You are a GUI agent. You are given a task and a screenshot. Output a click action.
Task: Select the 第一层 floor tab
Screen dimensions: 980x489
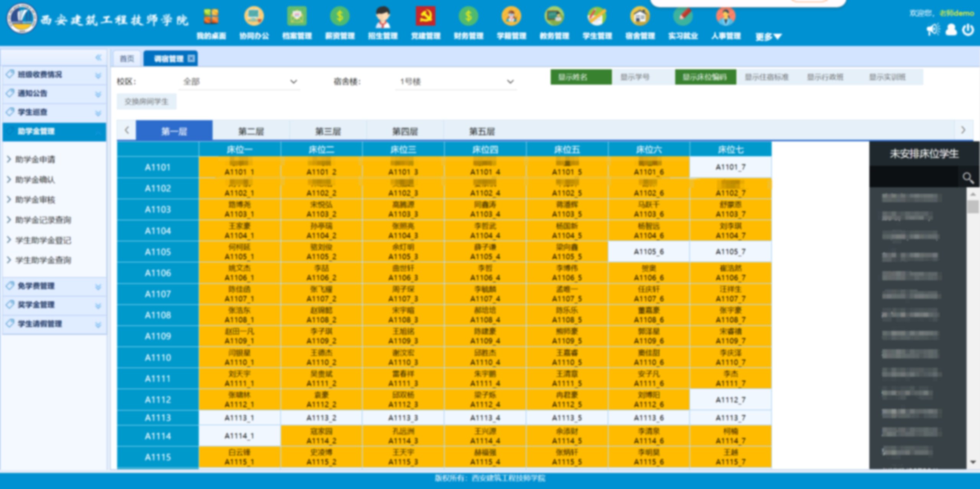click(174, 131)
